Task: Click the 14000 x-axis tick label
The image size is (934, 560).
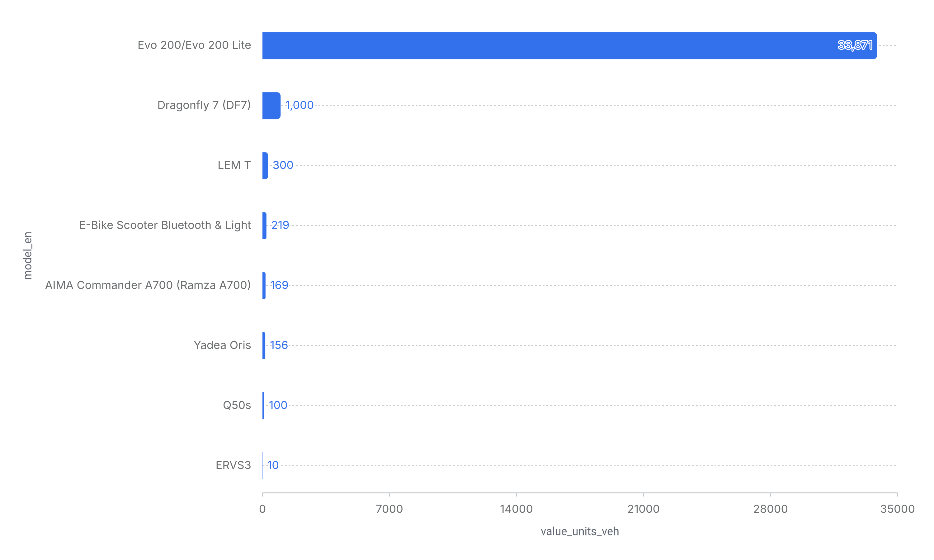Action: (x=516, y=509)
